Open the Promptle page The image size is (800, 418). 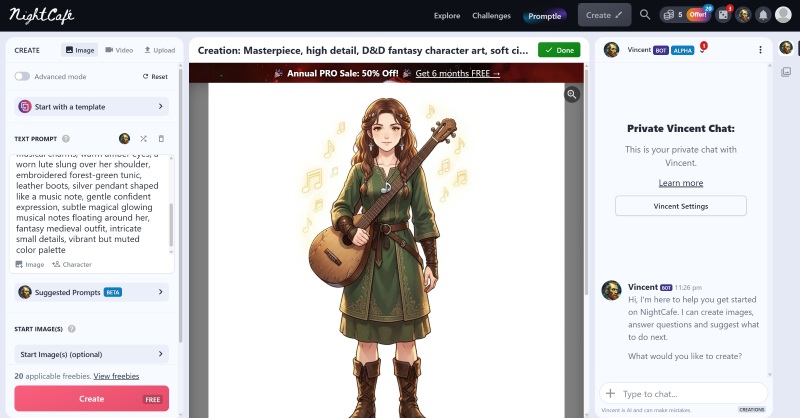pos(544,16)
